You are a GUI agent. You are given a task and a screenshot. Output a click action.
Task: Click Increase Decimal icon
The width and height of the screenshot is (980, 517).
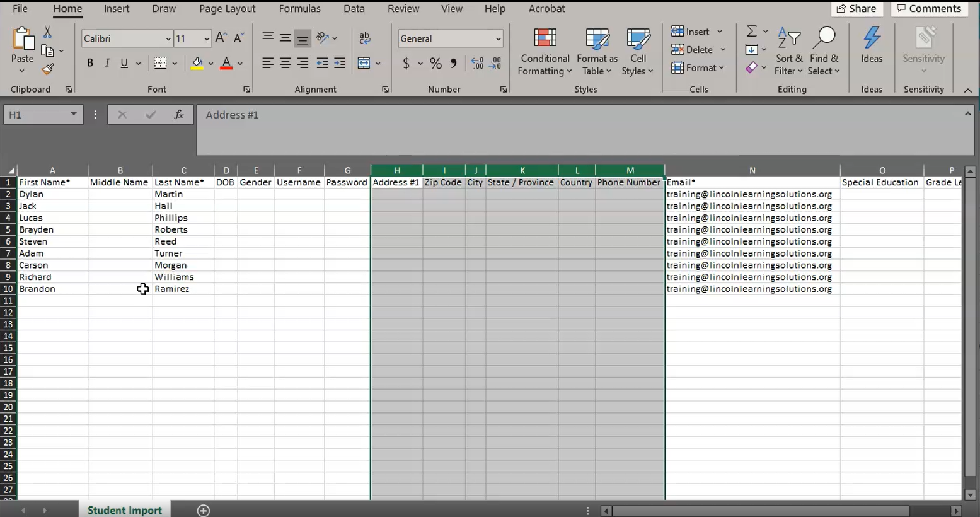click(x=478, y=63)
